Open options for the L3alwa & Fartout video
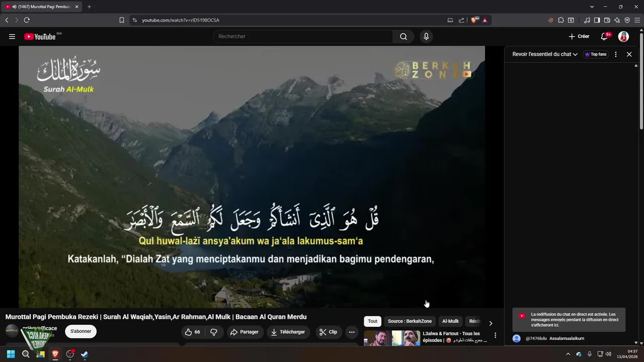The width and height of the screenshot is (644, 362). point(495,335)
